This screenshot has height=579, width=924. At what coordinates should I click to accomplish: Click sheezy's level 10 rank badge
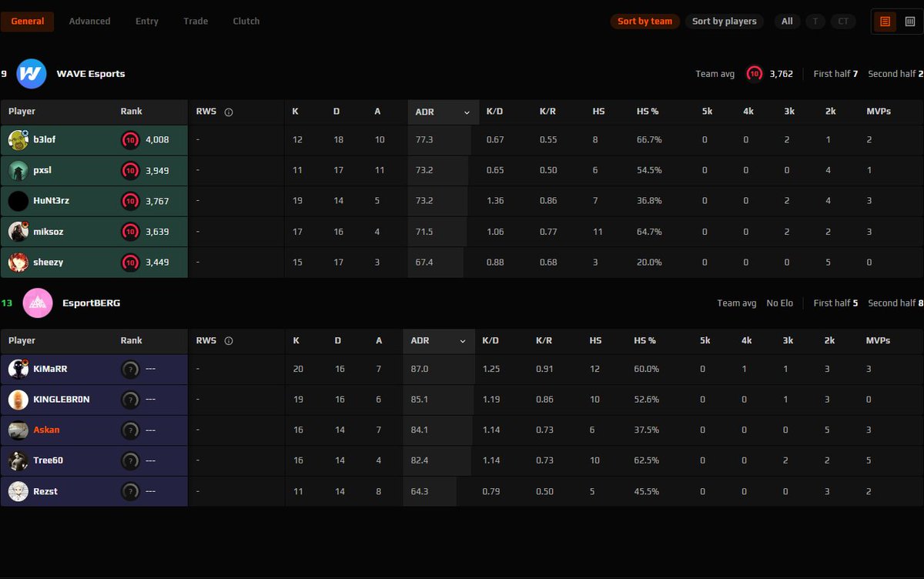130,263
